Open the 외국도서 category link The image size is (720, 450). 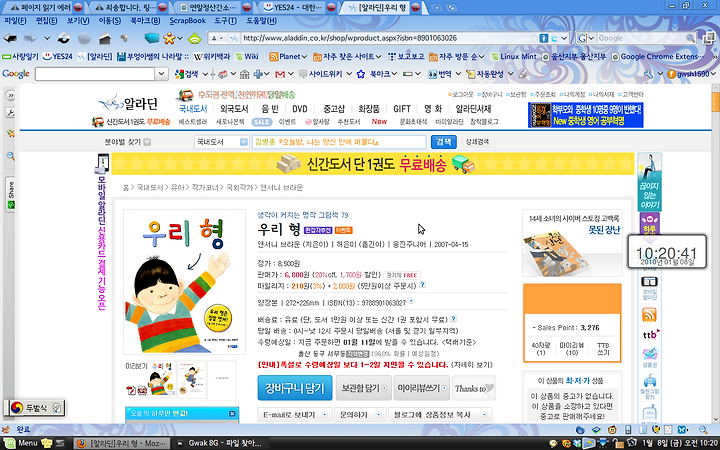point(234,109)
